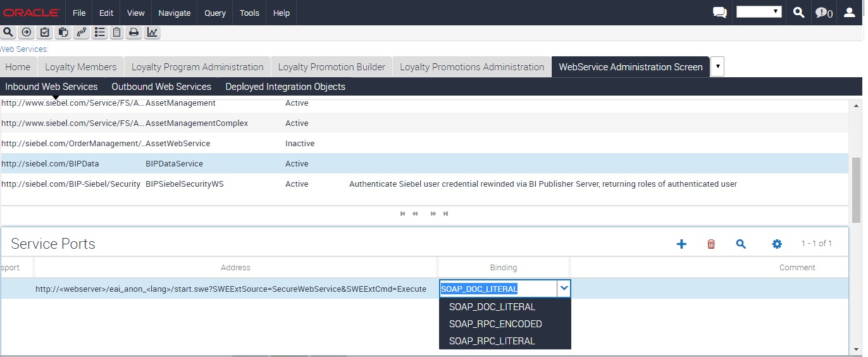Screen dimensions: 868x357
Task: Switch to Loyalty Program Administration tab
Action: coord(197,67)
